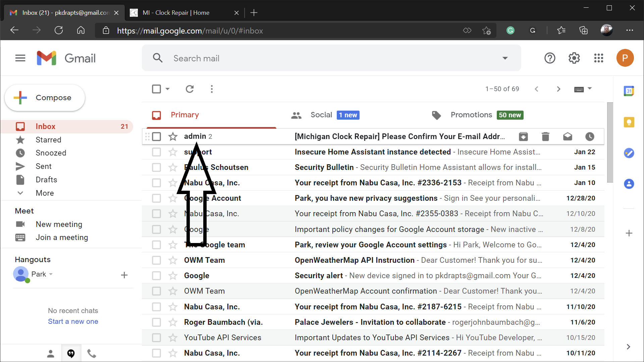This screenshot has height=362, width=644.
Task: Select the Google Security alert checkbox
Action: click(156, 276)
